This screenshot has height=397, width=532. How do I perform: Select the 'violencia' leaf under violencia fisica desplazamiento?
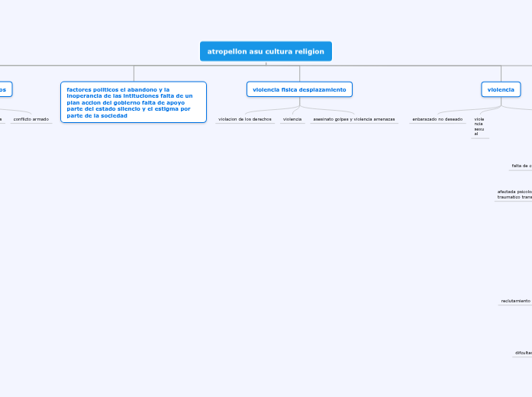[x=292, y=119]
